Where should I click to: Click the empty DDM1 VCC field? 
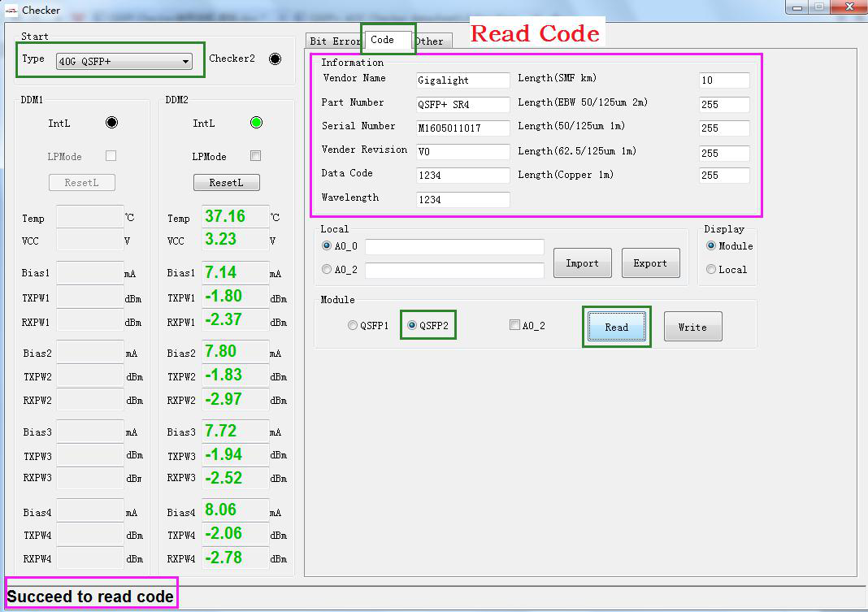[90, 240]
